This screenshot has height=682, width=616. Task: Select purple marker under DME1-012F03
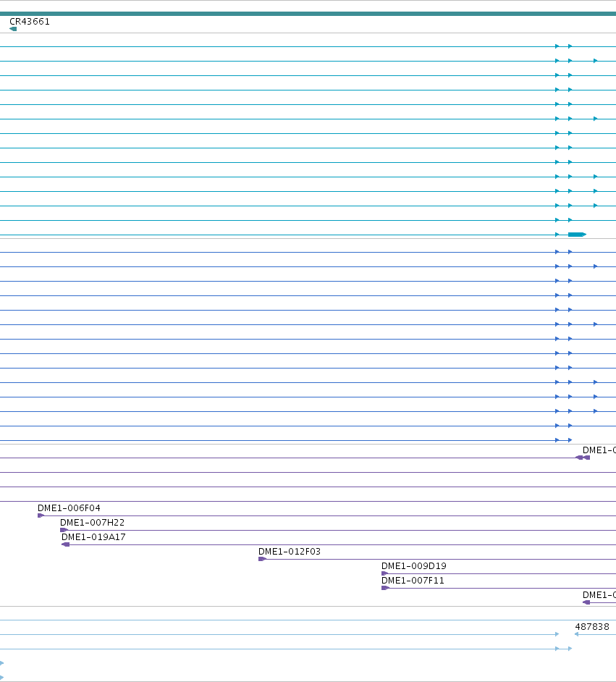pos(262,559)
